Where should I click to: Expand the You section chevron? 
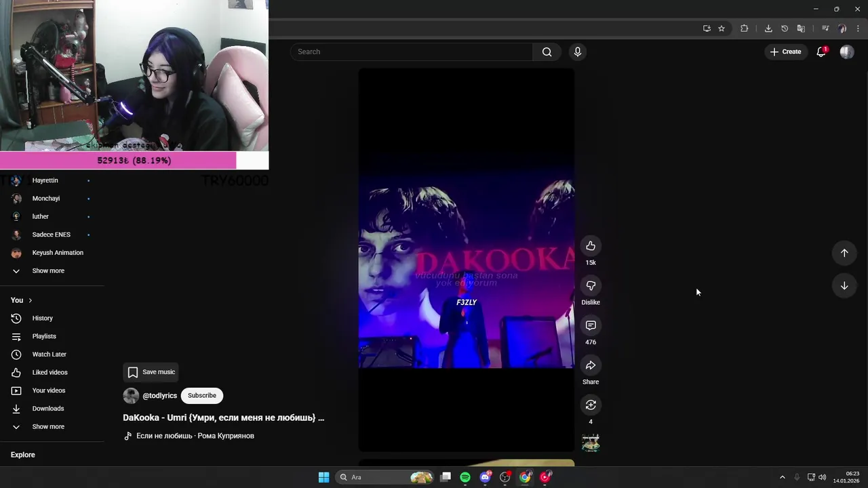click(x=30, y=300)
